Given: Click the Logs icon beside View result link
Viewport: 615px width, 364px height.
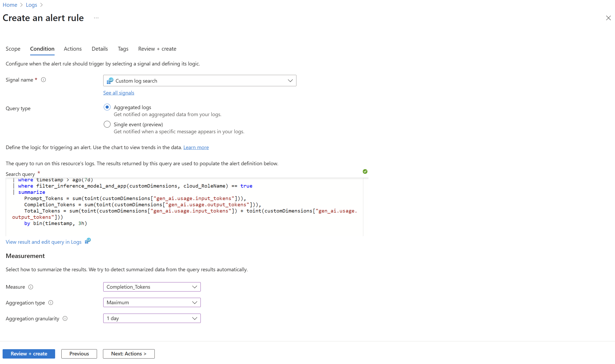Looking at the screenshot, I should click(88, 241).
